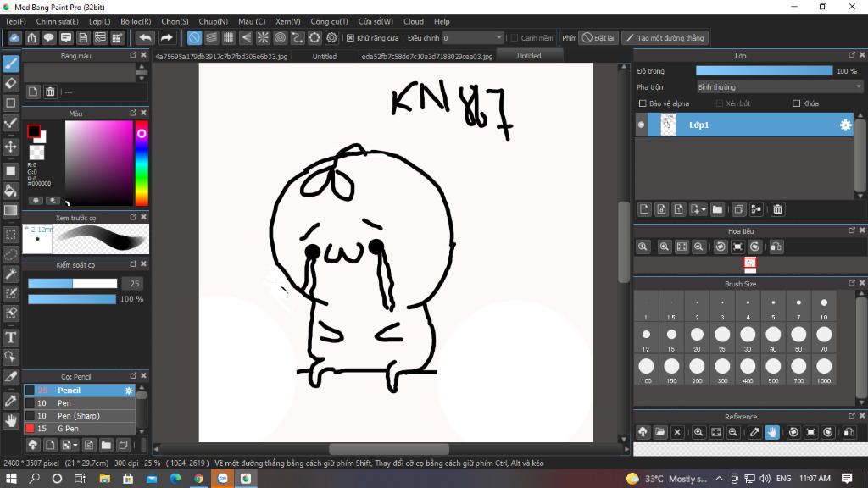Viewport: 868px width, 488px height.
Task: Enable Bảo vệ alpha checkbox
Action: [x=643, y=103]
